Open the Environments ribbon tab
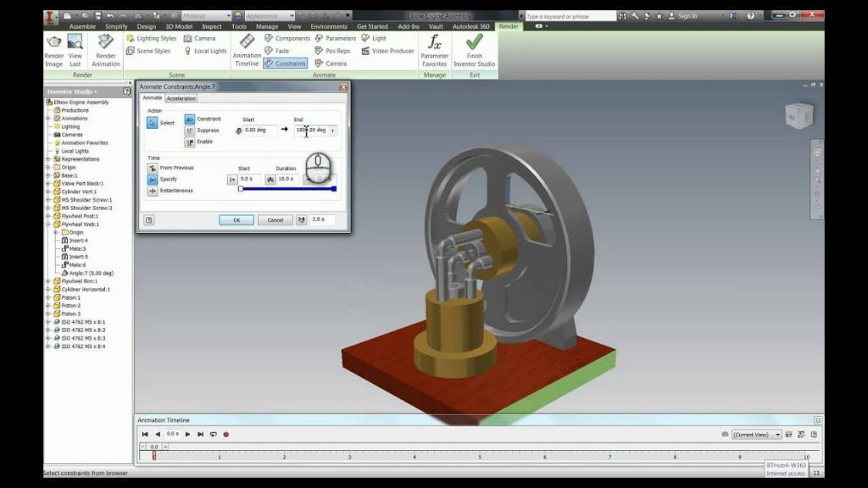Viewport: 868px width, 488px height. (329, 26)
